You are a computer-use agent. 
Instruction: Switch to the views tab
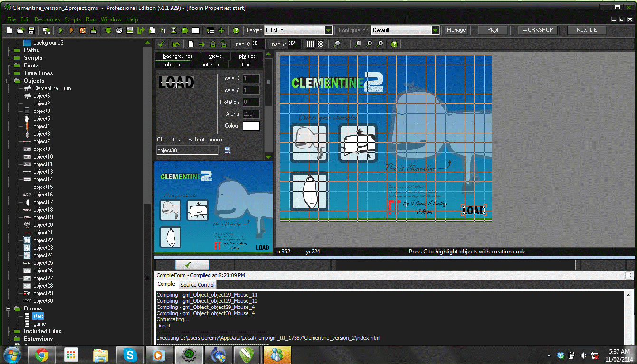tap(215, 56)
